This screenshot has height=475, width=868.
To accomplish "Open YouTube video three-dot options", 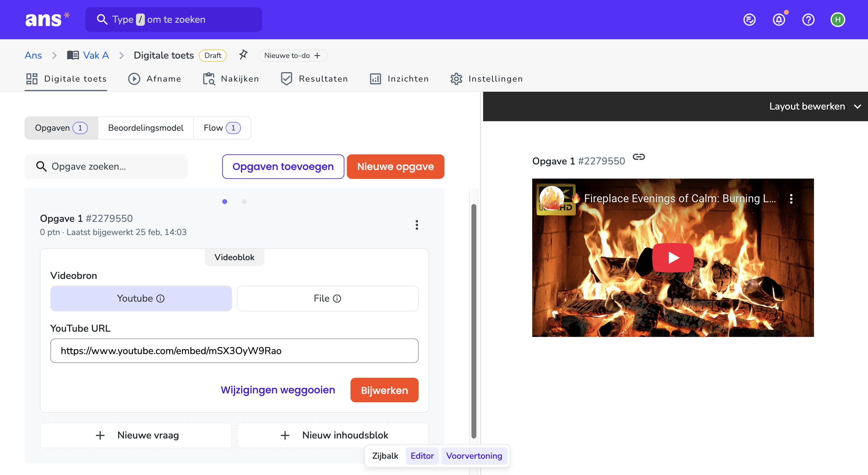I will 791,199.
